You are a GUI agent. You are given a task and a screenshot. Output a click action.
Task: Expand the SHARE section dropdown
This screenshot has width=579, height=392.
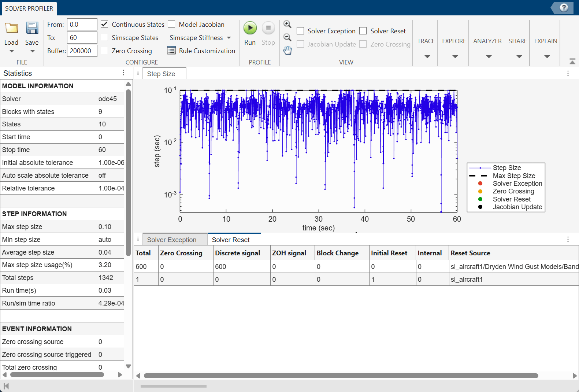(x=519, y=56)
